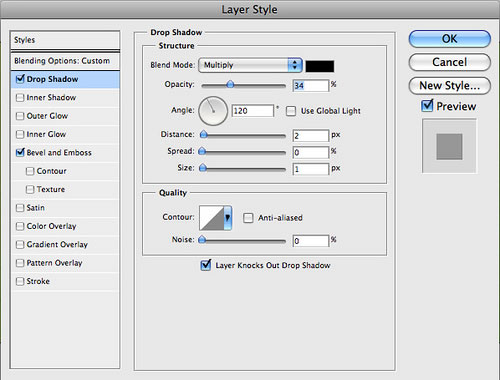500x380 pixels.
Task: Click the contour curve thumbnail
Action: (212, 218)
